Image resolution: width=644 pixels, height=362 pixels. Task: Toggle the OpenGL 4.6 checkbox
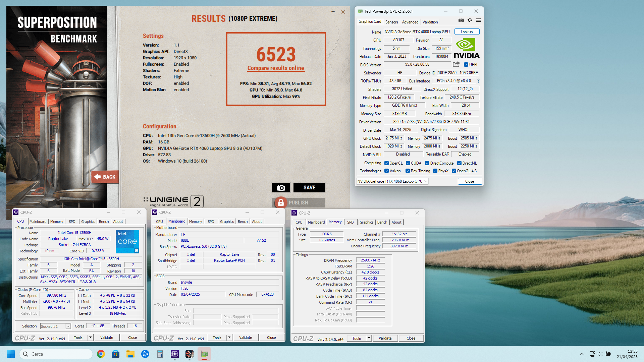[x=454, y=171]
